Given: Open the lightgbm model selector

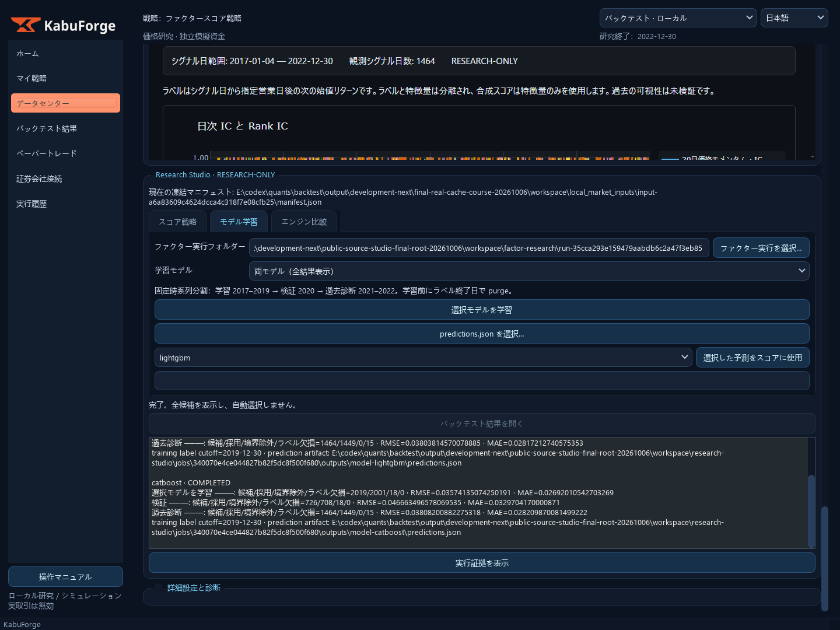Looking at the screenshot, I should 423,358.
